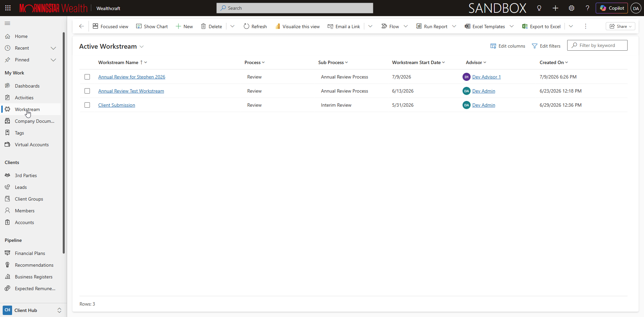Go back with the back arrow

point(82,26)
